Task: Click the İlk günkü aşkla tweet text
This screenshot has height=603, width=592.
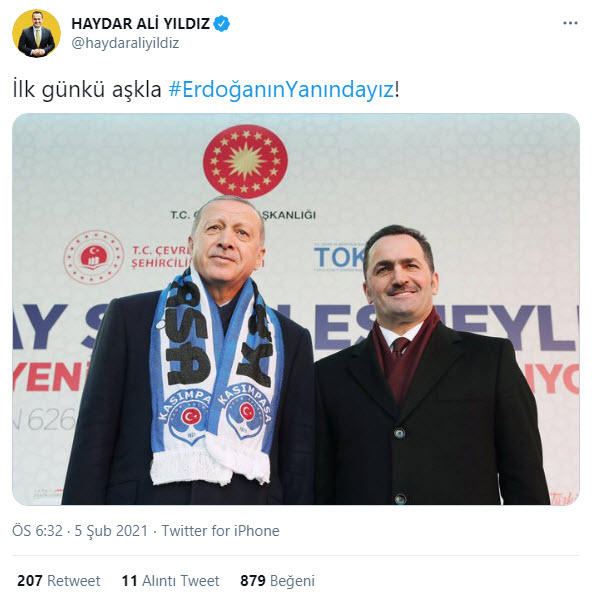Action: 87,90
